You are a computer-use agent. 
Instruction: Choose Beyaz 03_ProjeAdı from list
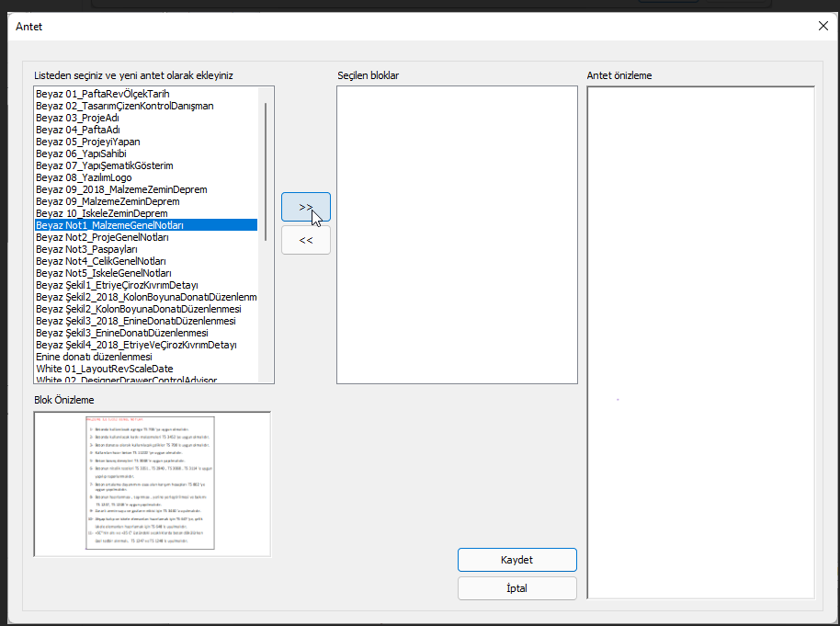coord(77,118)
